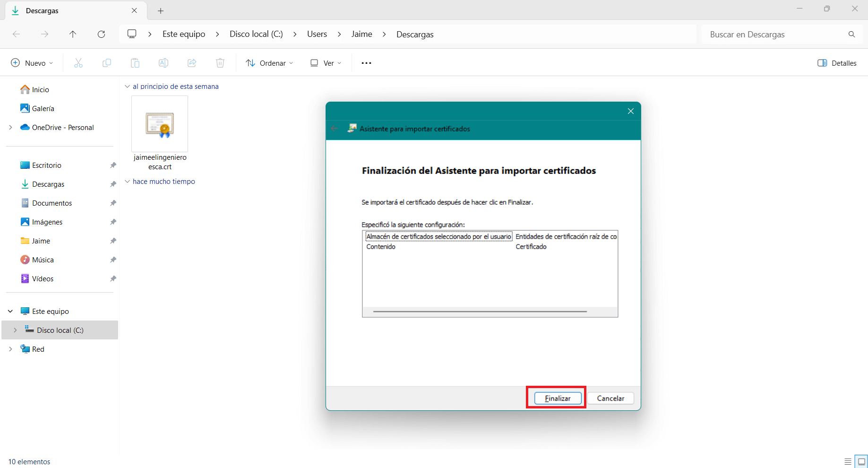Click the Finalizar button in the wizard
Image resolution: width=868 pixels, height=468 pixels.
pyautogui.click(x=558, y=398)
